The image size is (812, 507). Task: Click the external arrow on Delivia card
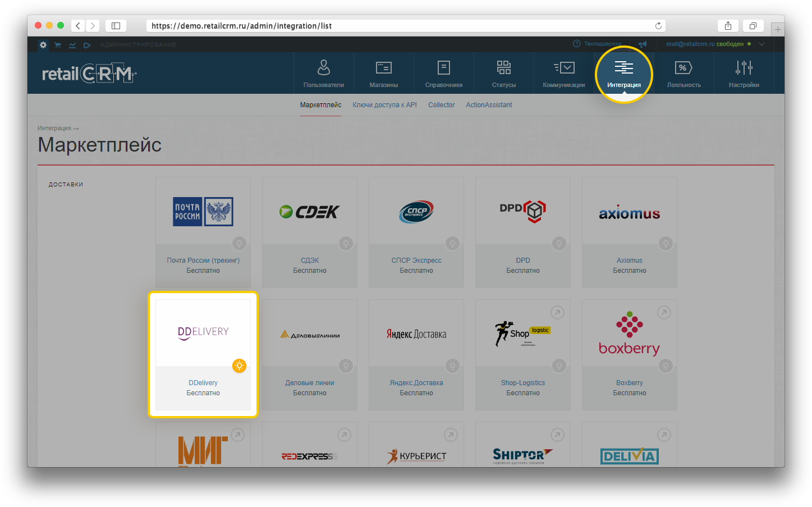click(x=664, y=435)
